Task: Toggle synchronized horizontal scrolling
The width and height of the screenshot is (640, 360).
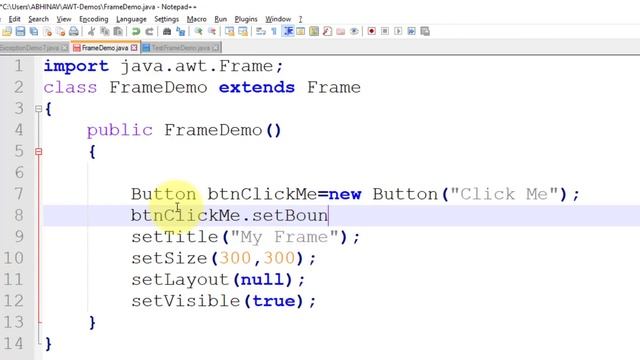Action: click(x=243, y=31)
